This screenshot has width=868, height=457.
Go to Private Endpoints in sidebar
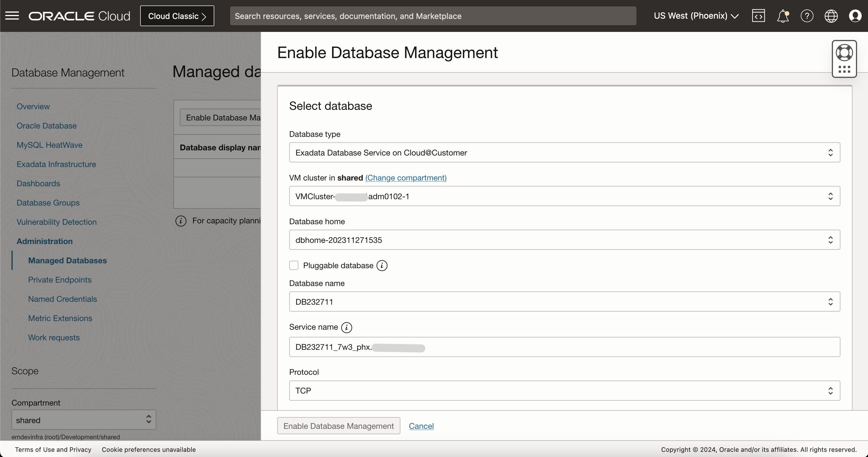coord(60,280)
